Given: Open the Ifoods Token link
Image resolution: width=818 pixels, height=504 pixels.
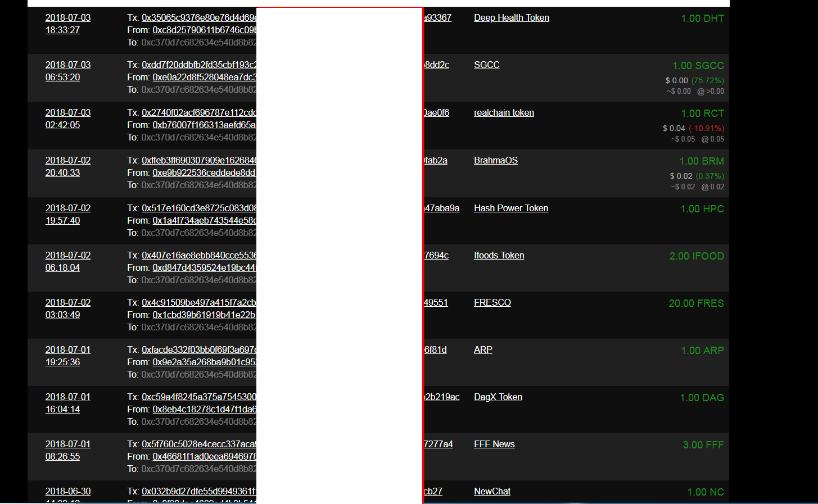Looking at the screenshot, I should point(499,256).
